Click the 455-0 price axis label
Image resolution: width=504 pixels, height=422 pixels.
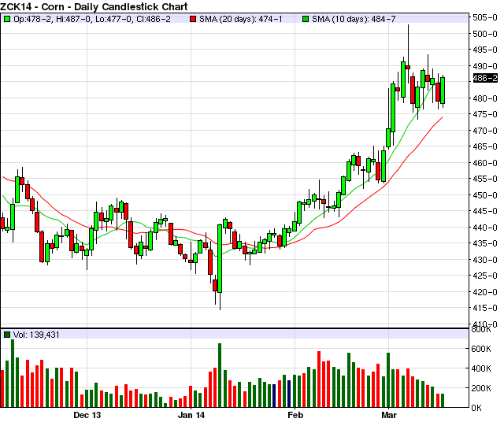[485, 179]
